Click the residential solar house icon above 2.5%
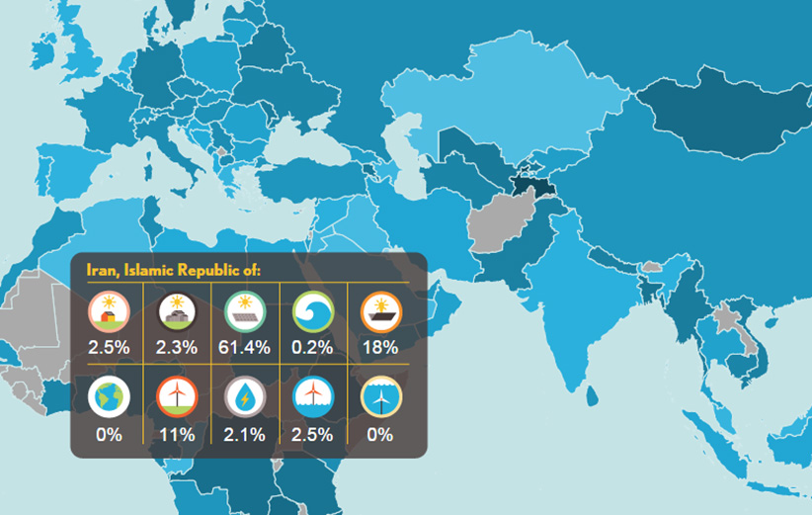The width and height of the screenshot is (812, 515). [x=109, y=311]
